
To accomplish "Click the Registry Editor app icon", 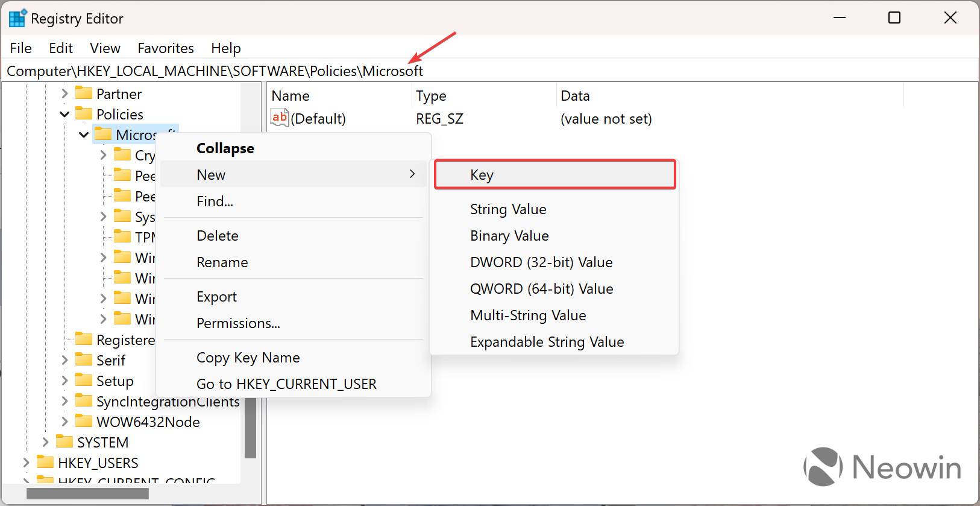I will coord(17,18).
